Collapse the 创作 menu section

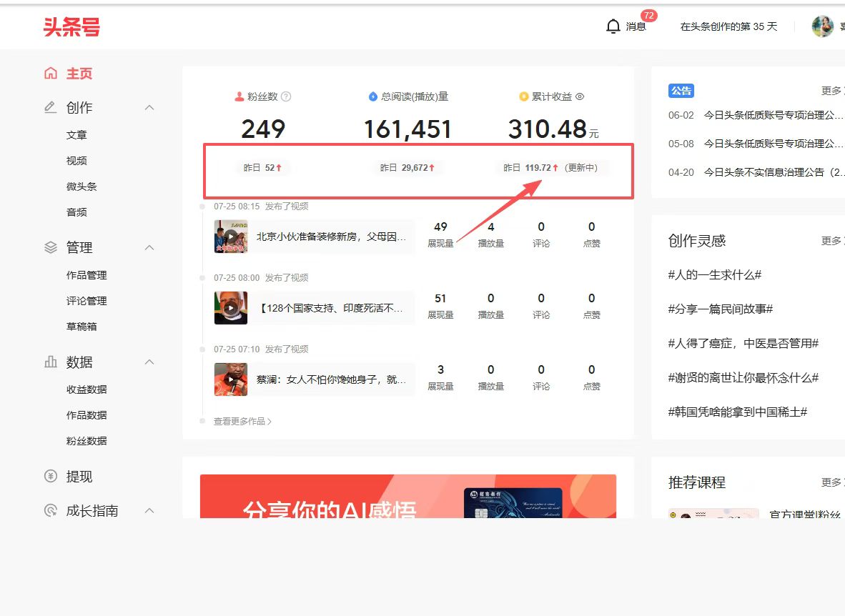tap(150, 108)
